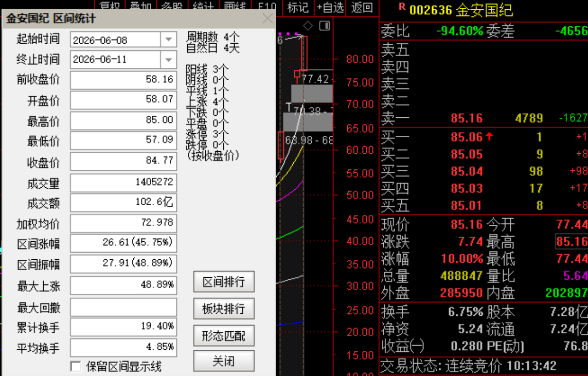
Task: Open the 画线 toolbar item
Action: pos(235,6)
